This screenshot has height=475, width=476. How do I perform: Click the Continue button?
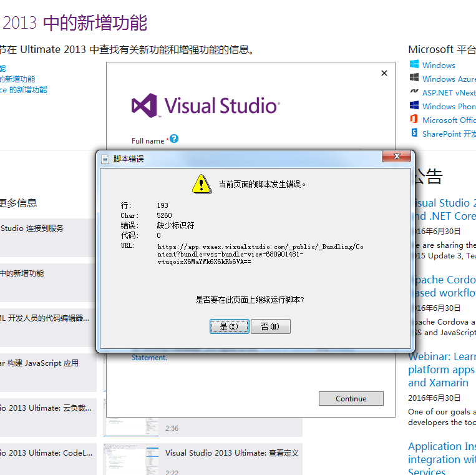[351, 398]
